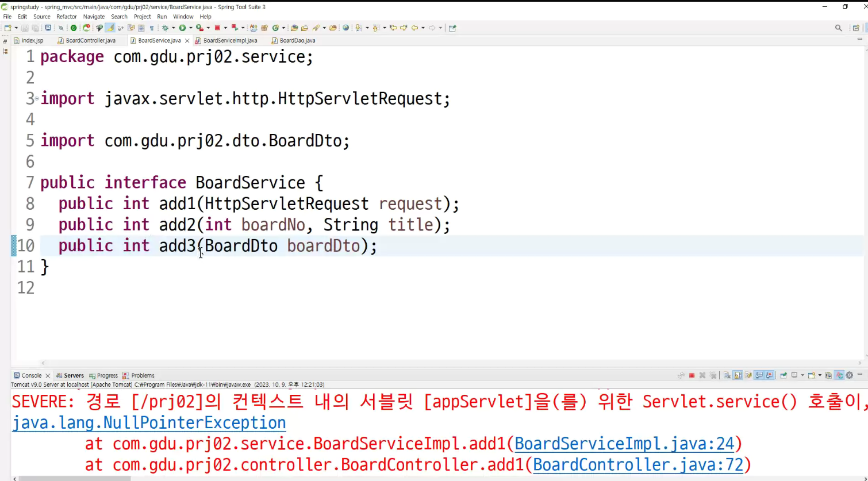Click the red Terminate stop icon in main toolbar
The height and width of the screenshot is (481, 868).
click(217, 28)
